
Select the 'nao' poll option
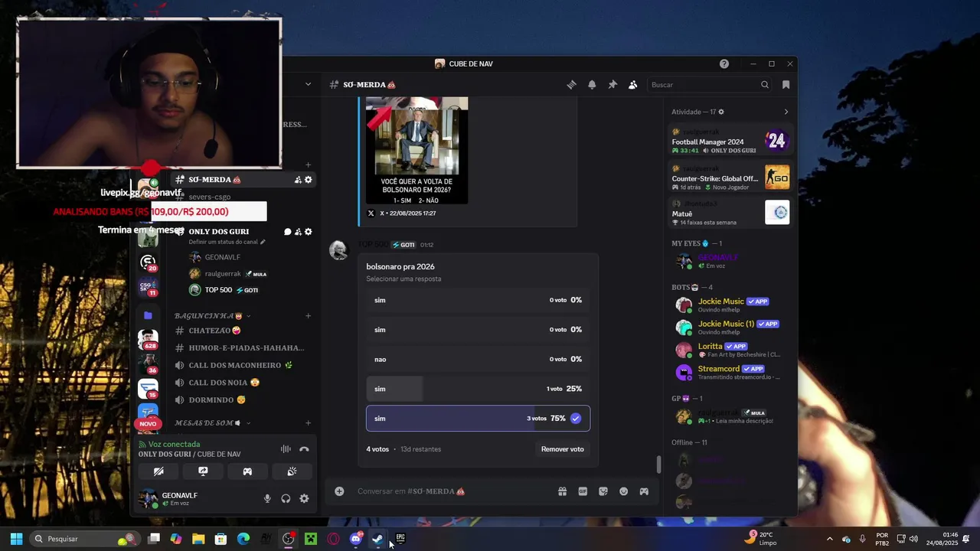point(479,359)
